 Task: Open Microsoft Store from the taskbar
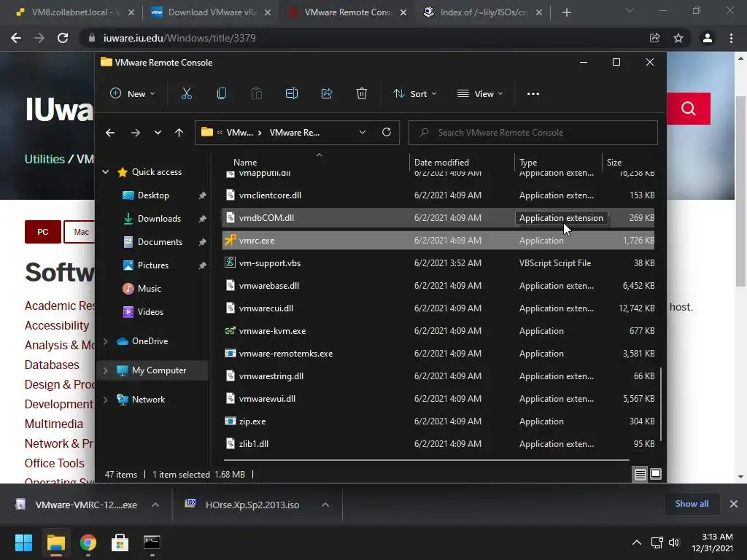pyautogui.click(x=120, y=542)
